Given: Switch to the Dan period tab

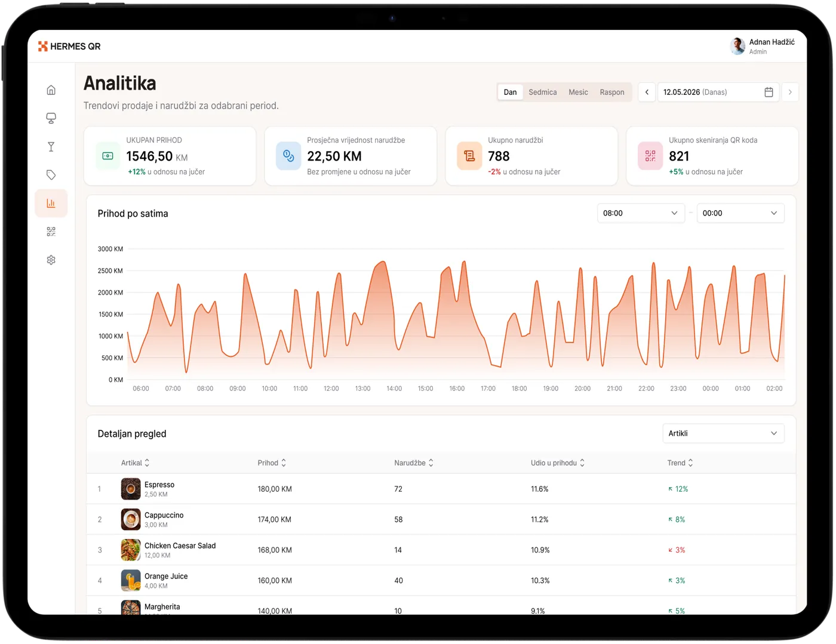Looking at the screenshot, I should point(510,92).
